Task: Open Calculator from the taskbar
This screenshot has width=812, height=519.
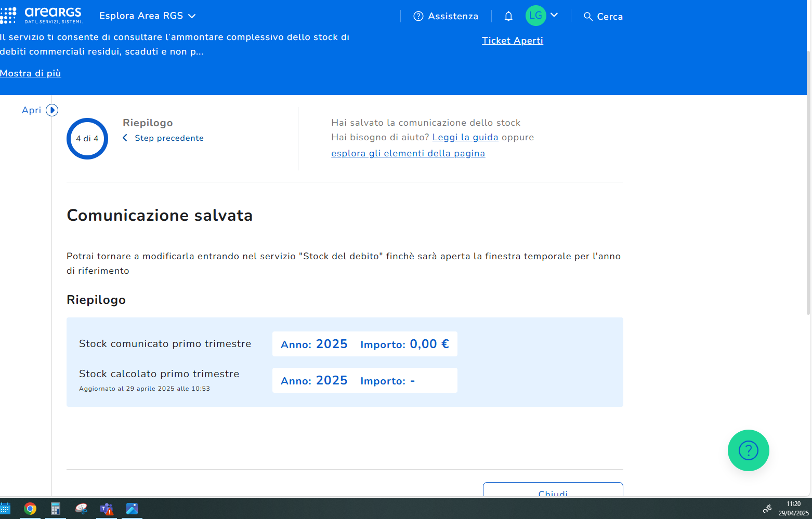Action: pos(56,509)
